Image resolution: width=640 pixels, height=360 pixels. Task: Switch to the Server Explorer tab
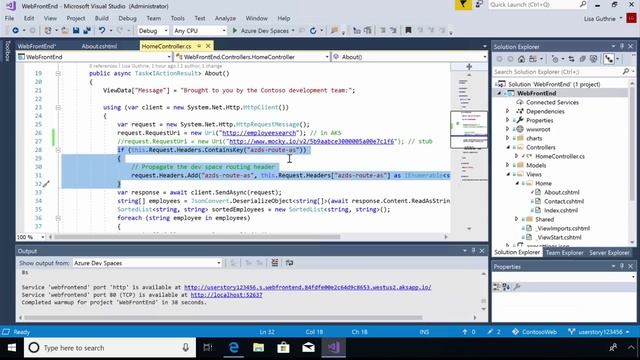(609, 253)
